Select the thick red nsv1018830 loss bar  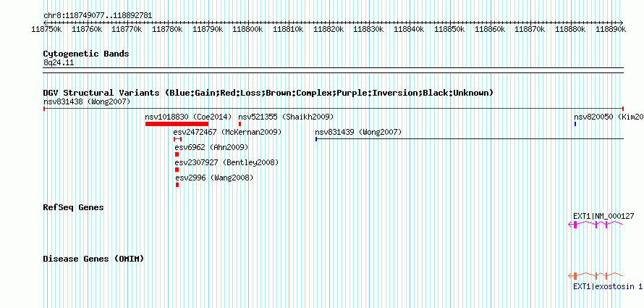click(x=177, y=124)
